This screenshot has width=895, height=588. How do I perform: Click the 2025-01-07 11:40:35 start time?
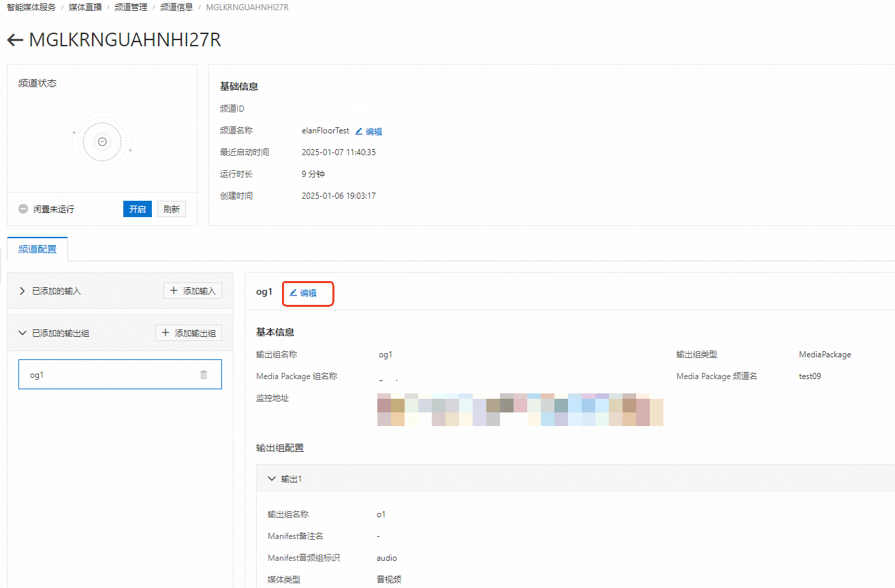(x=339, y=152)
